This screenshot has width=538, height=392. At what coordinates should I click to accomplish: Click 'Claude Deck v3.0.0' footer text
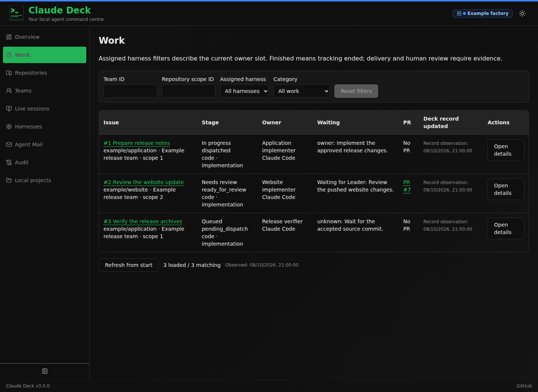tap(28, 386)
